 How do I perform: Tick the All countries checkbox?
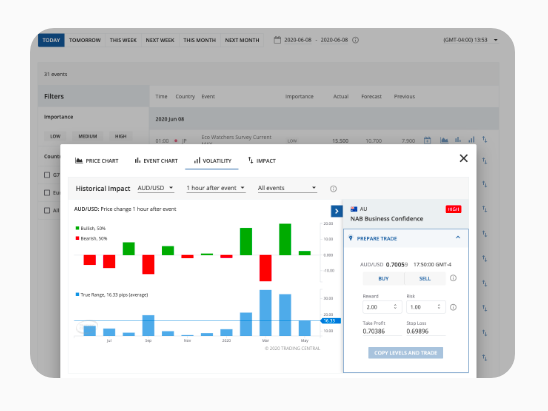(47, 210)
